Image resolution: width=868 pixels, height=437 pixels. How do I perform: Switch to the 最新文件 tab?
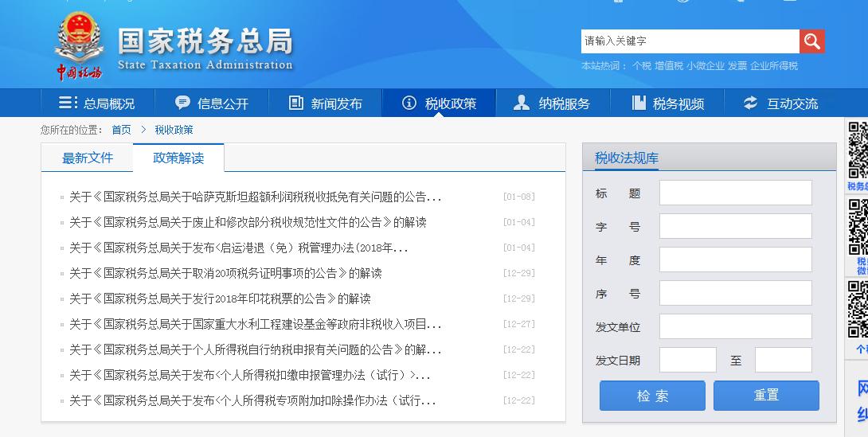click(88, 158)
